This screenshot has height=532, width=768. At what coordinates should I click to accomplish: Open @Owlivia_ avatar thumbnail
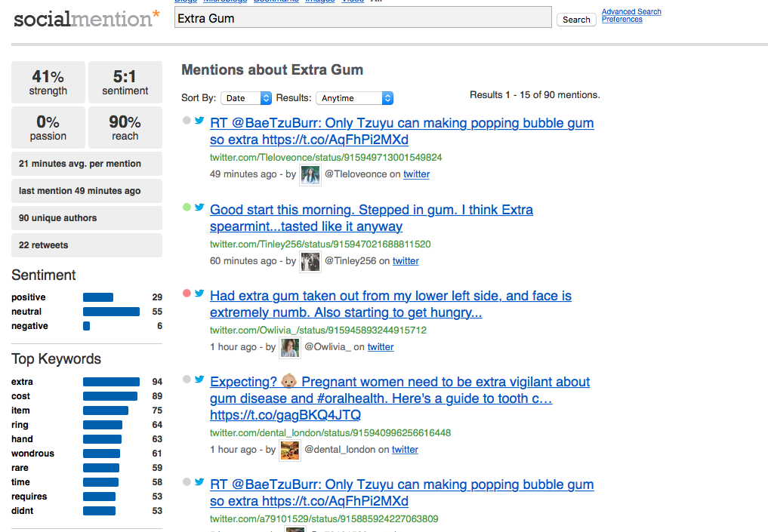click(x=289, y=347)
